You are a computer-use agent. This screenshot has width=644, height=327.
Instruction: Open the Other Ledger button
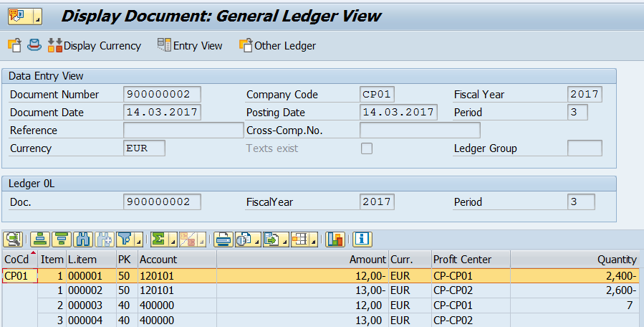tap(278, 46)
